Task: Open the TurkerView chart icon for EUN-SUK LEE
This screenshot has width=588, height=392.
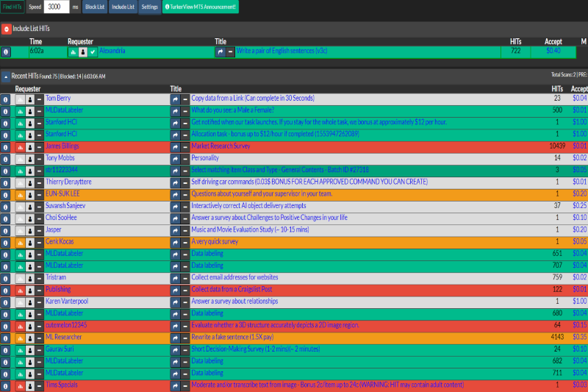Action: click(20, 194)
